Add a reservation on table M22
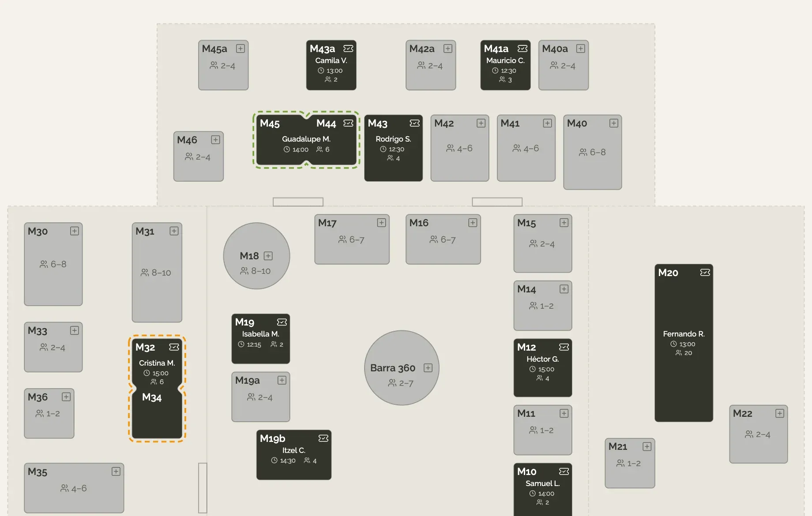 click(x=780, y=413)
